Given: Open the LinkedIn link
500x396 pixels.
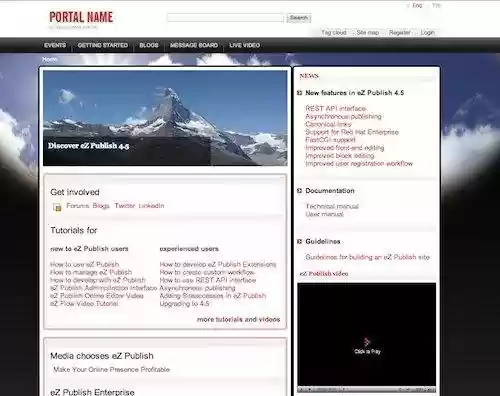Looking at the screenshot, I should tap(151, 206).
